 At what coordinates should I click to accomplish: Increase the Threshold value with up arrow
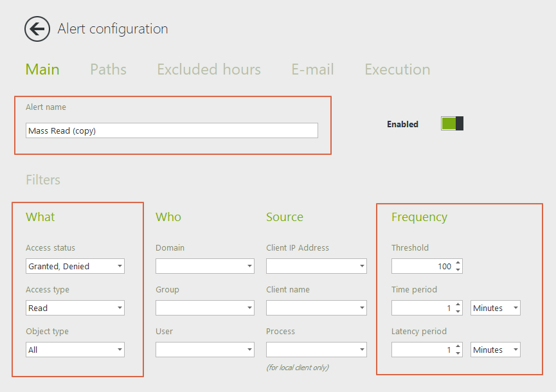pos(458,263)
